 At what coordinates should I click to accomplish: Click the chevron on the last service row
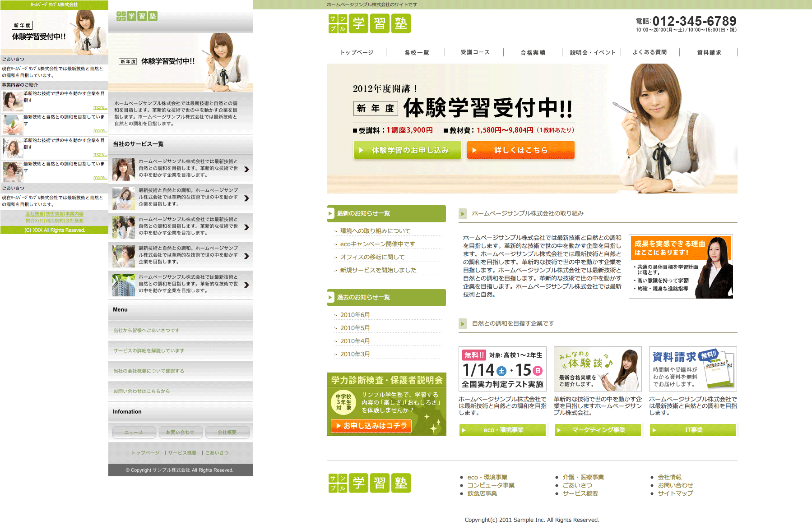[246, 285]
